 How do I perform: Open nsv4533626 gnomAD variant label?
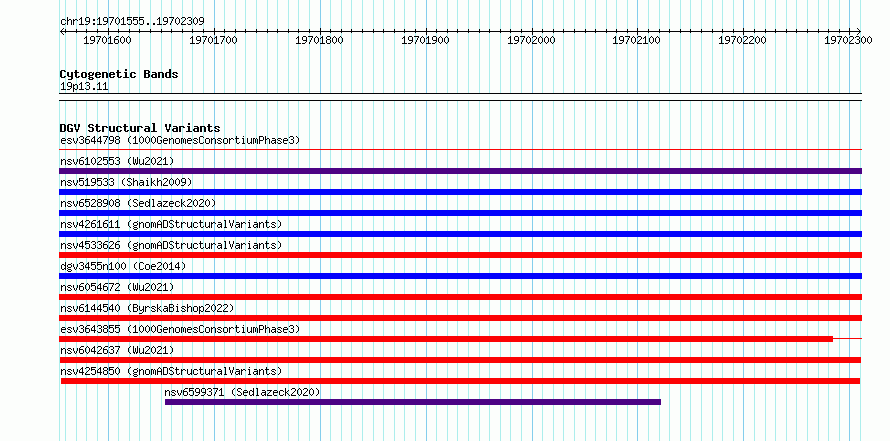171,245
